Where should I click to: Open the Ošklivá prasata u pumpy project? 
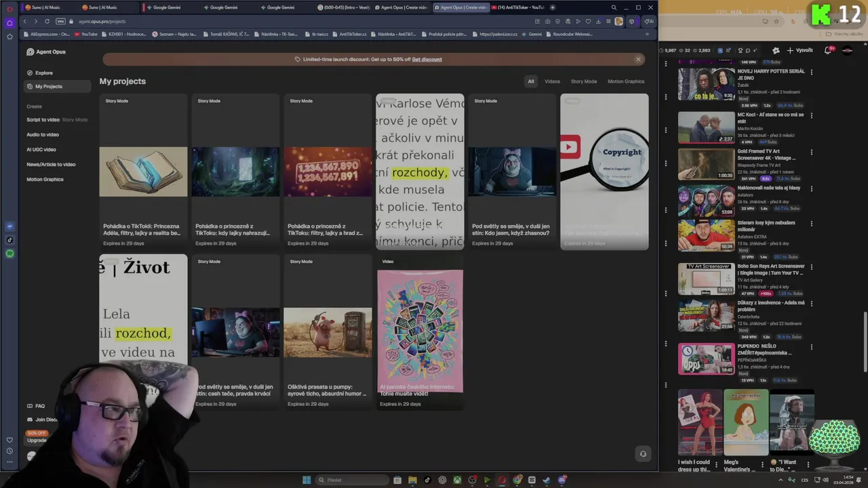coord(328,333)
